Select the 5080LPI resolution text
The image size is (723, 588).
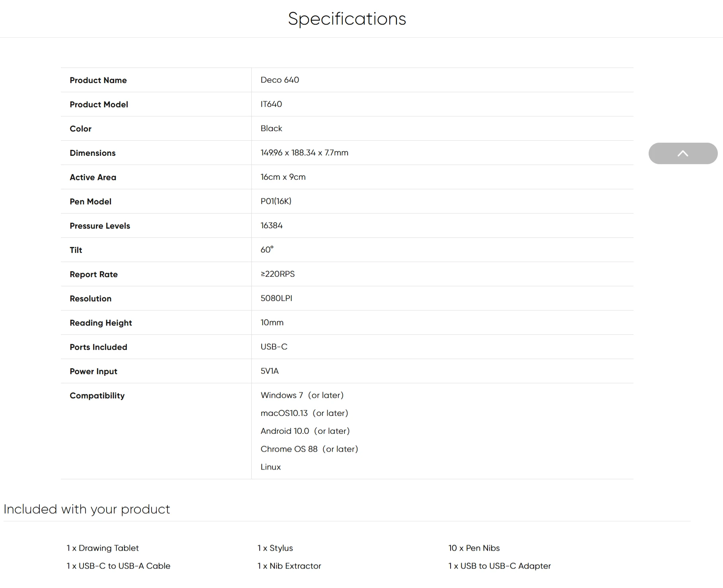click(276, 298)
